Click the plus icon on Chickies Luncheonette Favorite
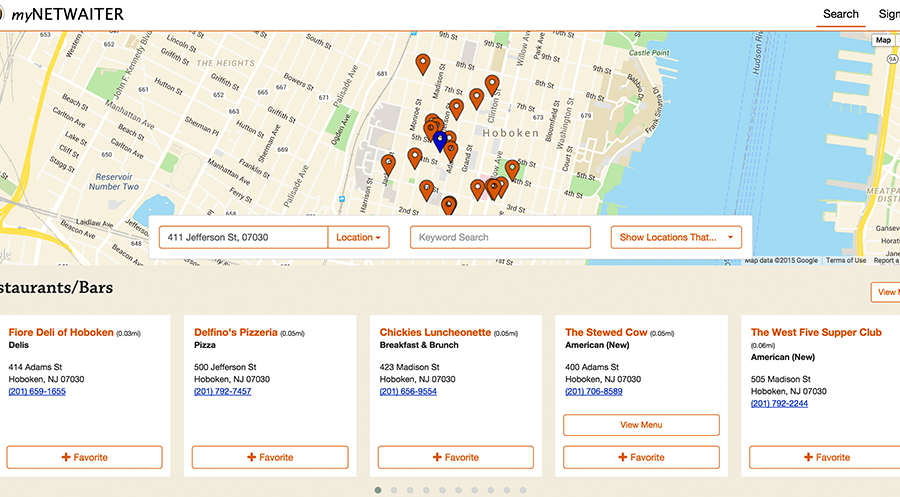This screenshot has width=900, height=497. (437, 457)
